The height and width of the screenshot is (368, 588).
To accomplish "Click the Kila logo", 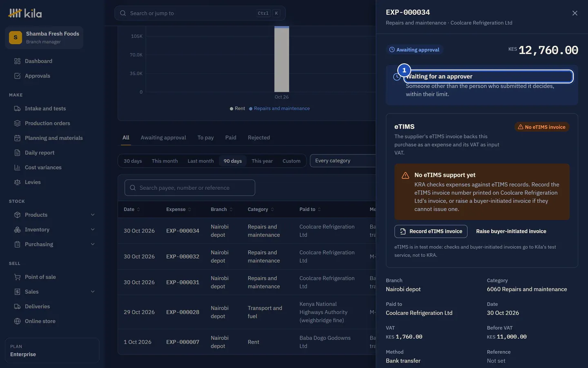I will (25, 13).
